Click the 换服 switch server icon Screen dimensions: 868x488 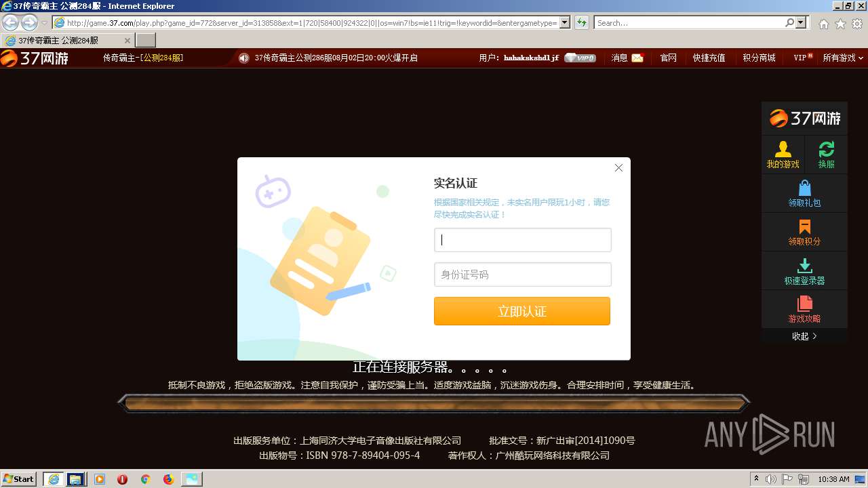click(x=826, y=155)
